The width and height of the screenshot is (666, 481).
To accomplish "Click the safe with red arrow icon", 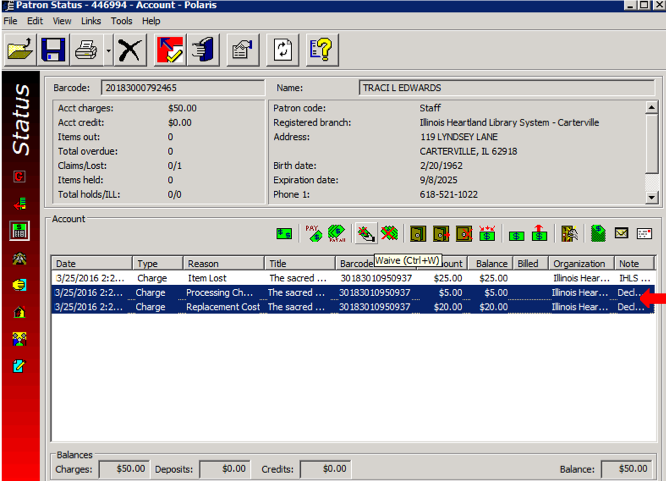I will [441, 234].
